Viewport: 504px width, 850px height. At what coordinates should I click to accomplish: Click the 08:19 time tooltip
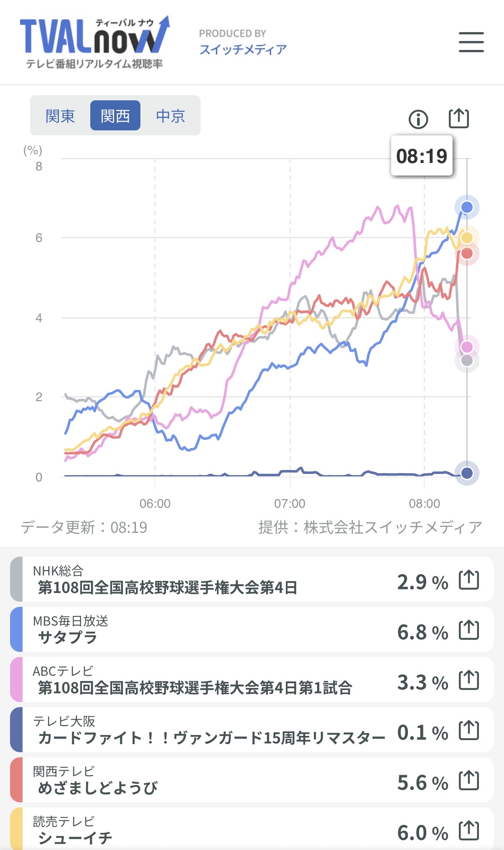tap(422, 156)
